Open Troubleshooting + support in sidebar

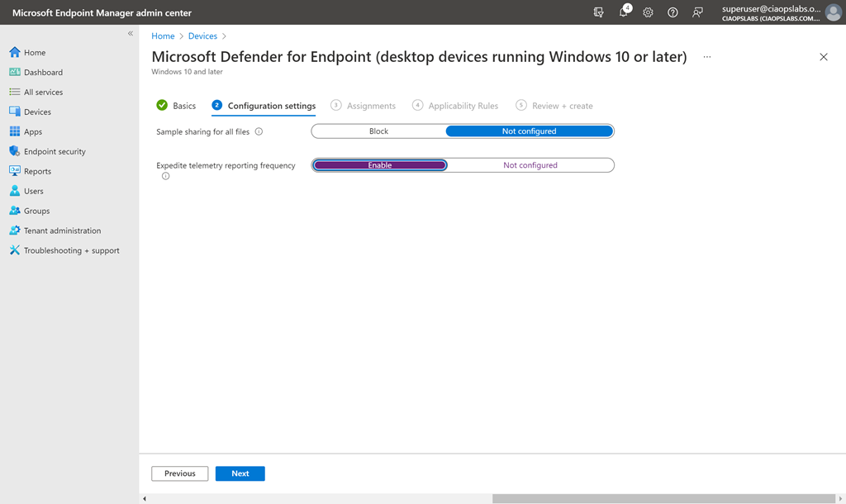(x=71, y=250)
